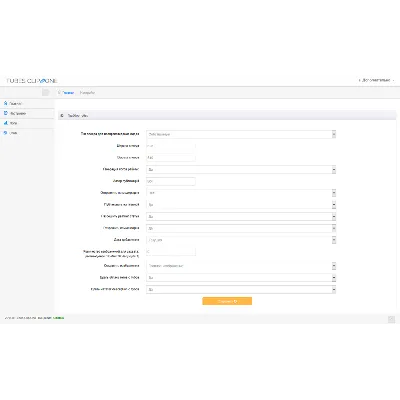Open the dropdown just above the two-line label field

(x=241, y=240)
